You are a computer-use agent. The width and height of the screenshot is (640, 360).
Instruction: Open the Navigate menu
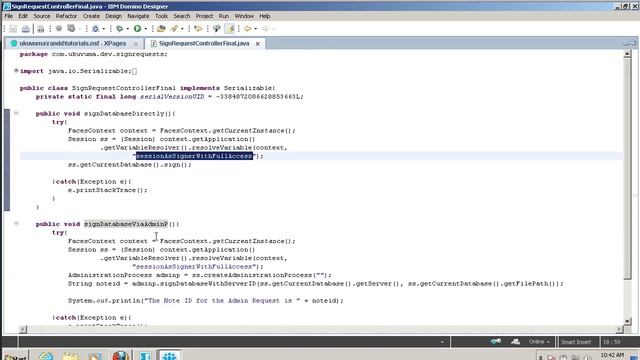coord(138,16)
